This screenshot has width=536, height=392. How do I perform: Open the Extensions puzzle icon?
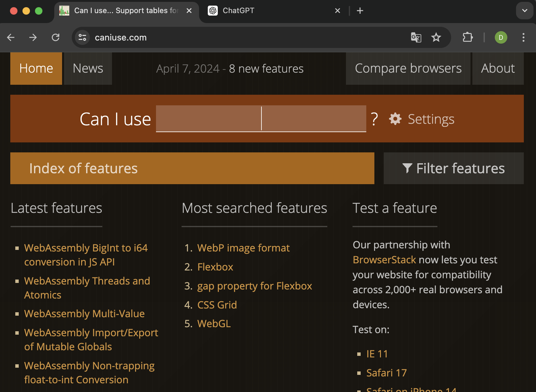[467, 38]
